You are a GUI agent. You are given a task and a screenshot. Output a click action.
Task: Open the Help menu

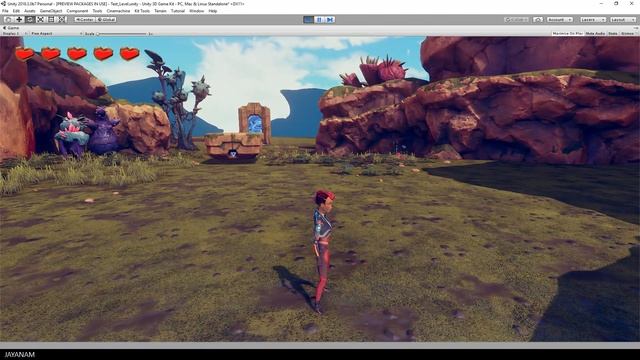click(213, 11)
